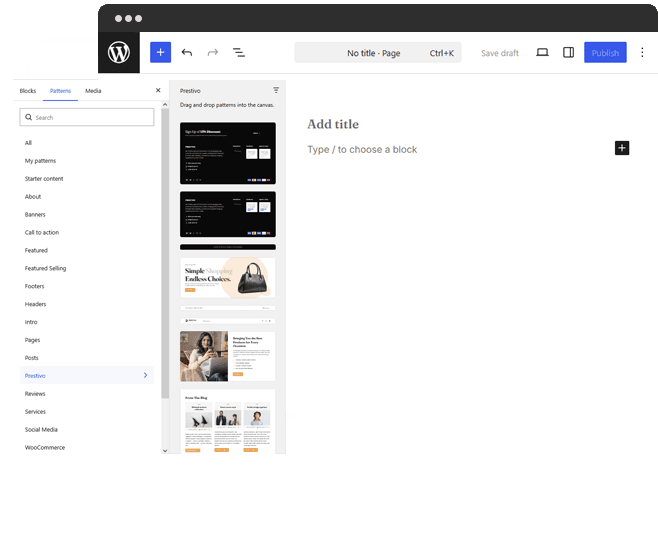Open the three-dot Options menu
The image size is (658, 544).
[642, 52]
